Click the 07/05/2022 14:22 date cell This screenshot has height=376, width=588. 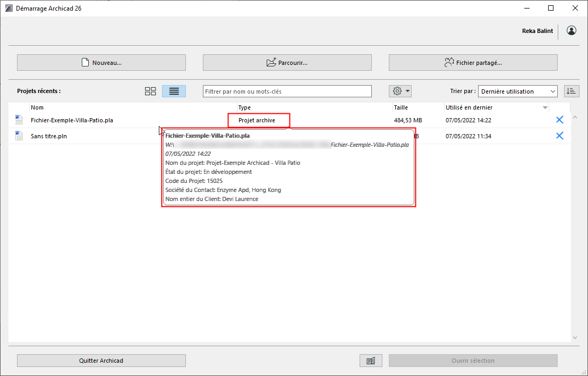click(x=468, y=120)
